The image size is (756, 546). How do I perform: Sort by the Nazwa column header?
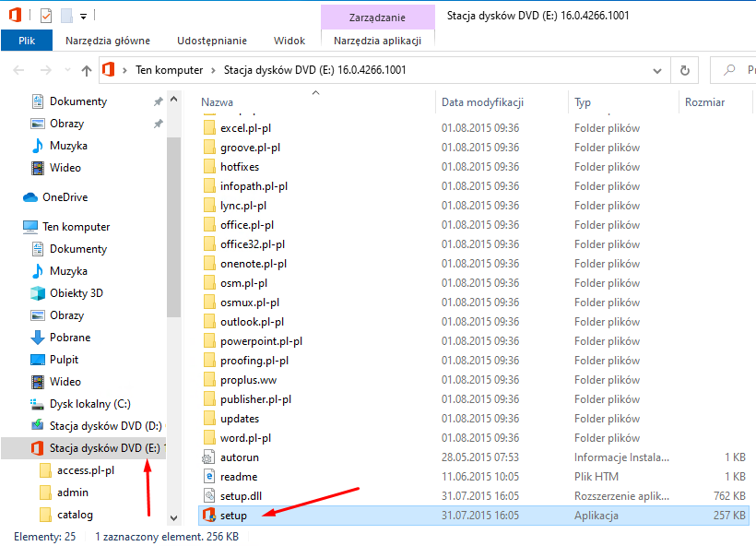(217, 102)
